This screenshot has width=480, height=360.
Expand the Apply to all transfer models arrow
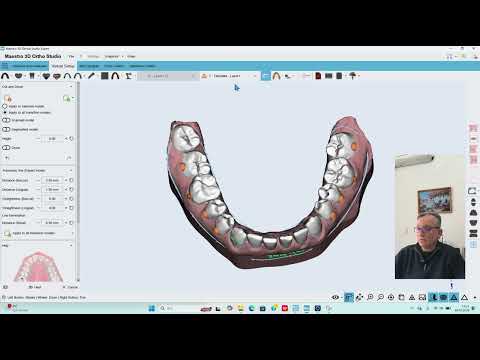tap(72, 233)
